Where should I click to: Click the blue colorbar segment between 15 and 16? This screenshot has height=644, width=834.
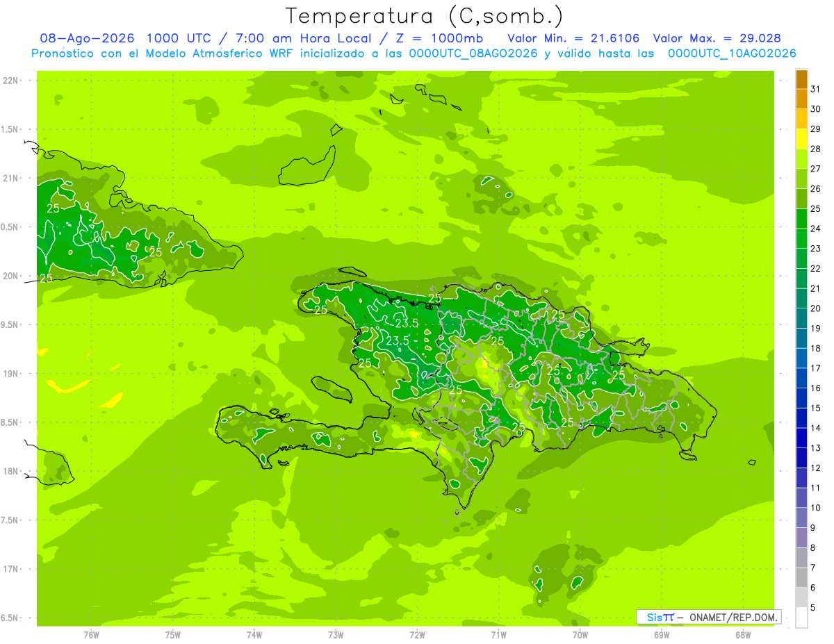tap(801, 398)
